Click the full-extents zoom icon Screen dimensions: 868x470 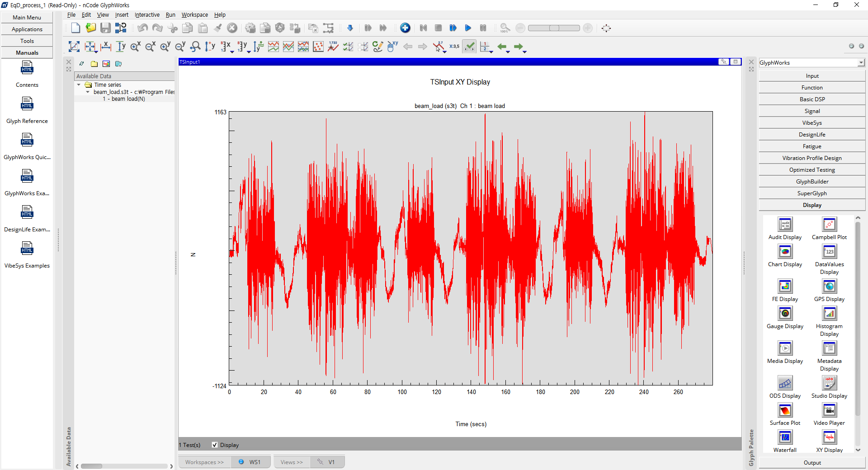tap(74, 47)
